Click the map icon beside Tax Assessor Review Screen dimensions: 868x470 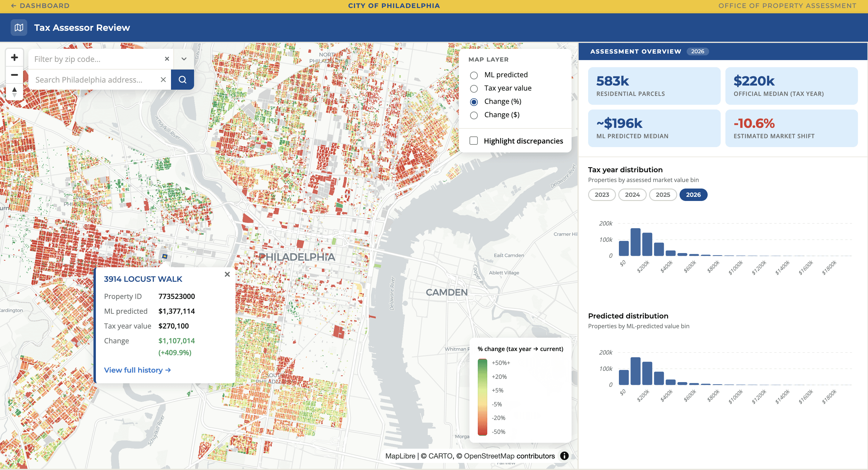(19, 28)
